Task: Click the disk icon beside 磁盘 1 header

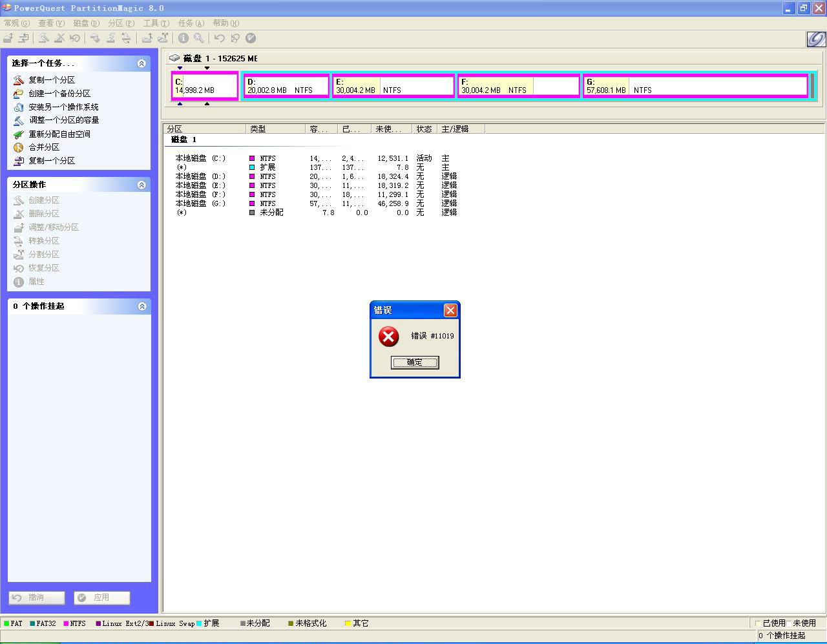Action: (x=174, y=58)
